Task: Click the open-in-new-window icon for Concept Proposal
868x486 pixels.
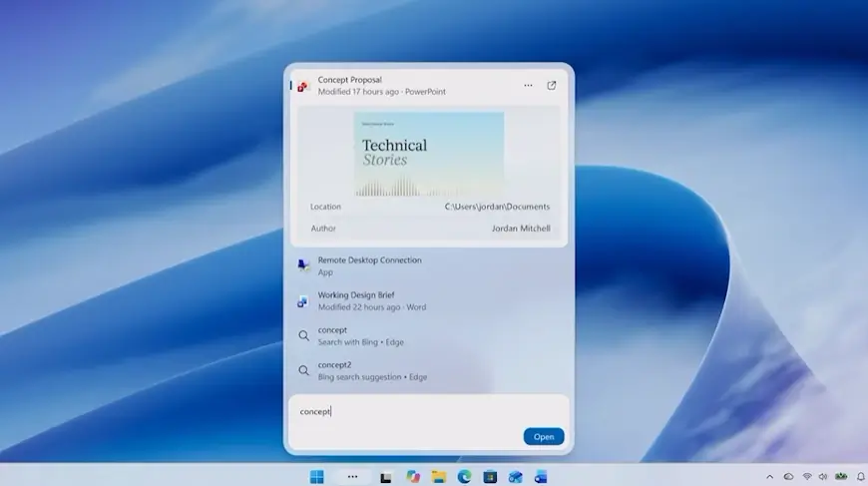Action: [552, 85]
